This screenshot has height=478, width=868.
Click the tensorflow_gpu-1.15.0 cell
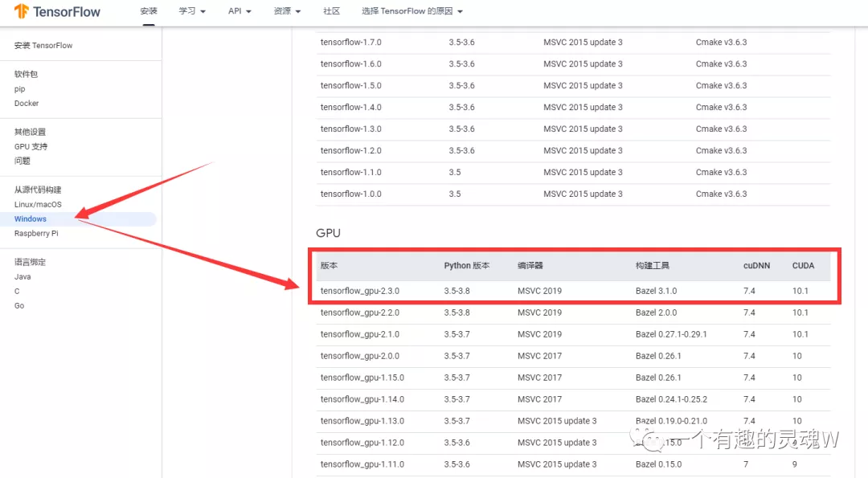pos(362,378)
